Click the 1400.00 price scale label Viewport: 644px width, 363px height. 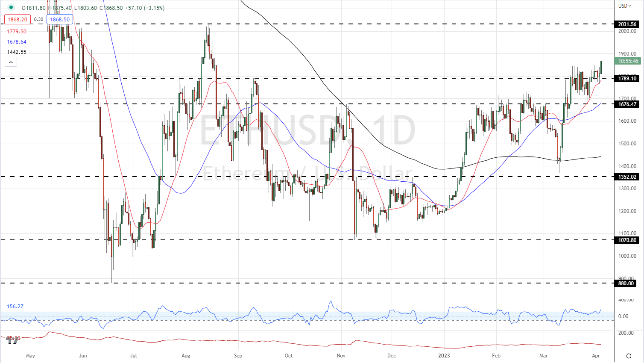pos(627,166)
